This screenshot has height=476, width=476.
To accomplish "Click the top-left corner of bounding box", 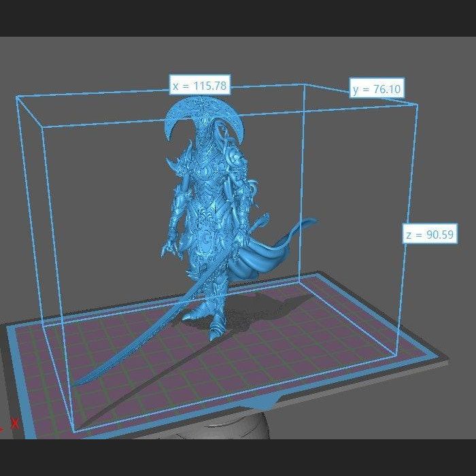I will tap(17, 97).
